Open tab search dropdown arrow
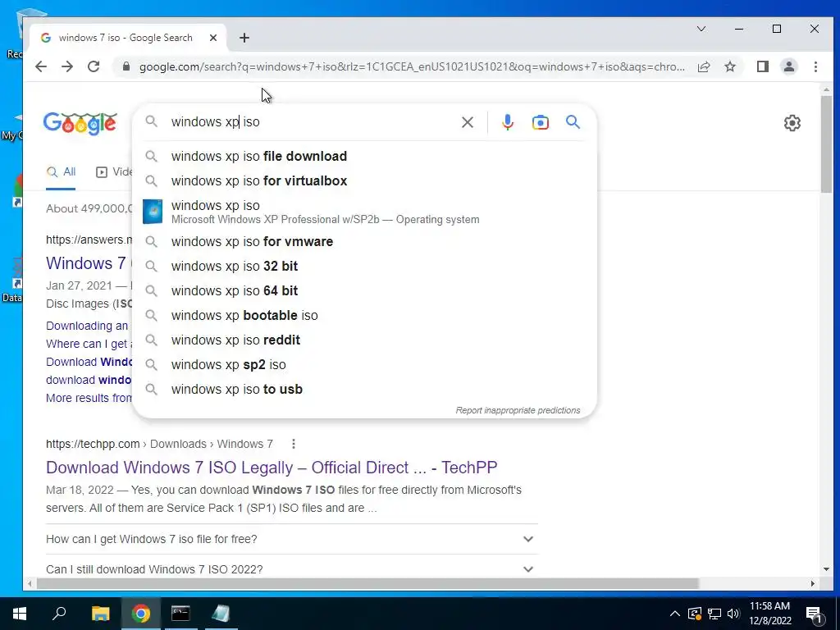840x630 pixels. click(701, 29)
